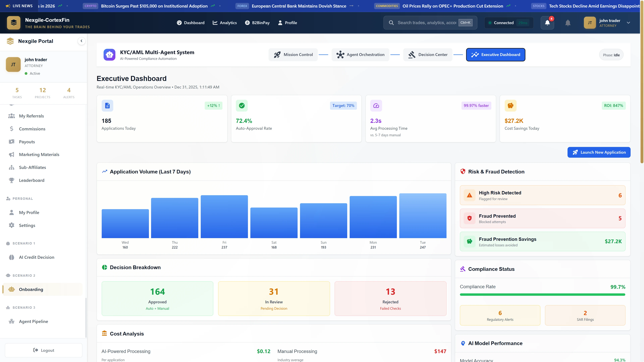This screenshot has width=644, height=362.
Task: Open the Decision Center gavel icon
Action: coord(412,54)
